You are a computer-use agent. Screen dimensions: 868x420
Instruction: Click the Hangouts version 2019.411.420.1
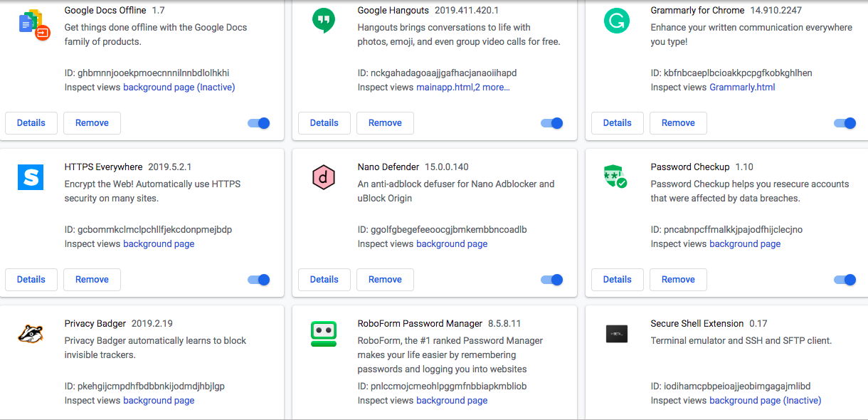[x=467, y=11]
